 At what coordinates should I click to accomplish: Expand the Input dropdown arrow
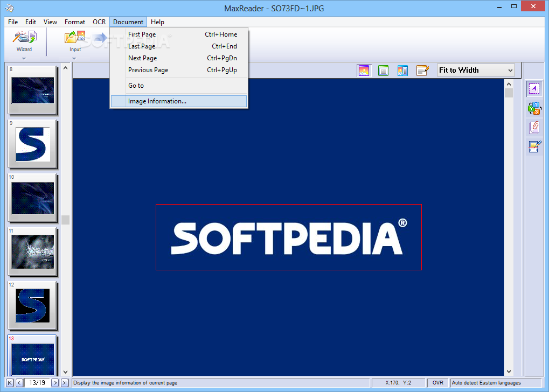tap(74, 59)
